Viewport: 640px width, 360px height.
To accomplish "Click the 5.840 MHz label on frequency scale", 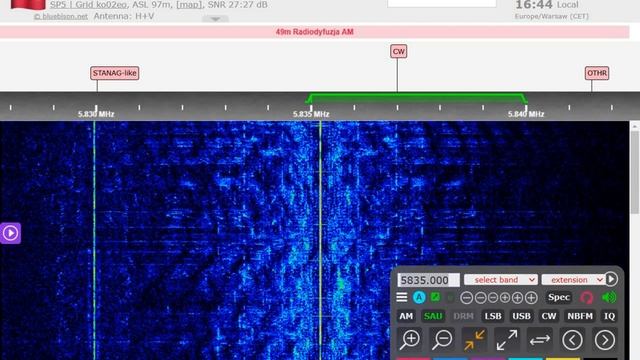I will point(526,114).
